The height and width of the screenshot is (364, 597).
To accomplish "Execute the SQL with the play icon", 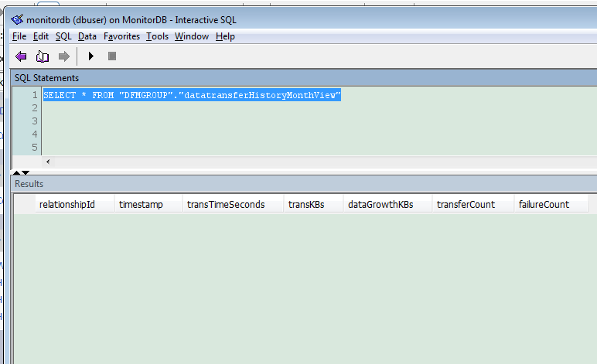I will [91, 56].
